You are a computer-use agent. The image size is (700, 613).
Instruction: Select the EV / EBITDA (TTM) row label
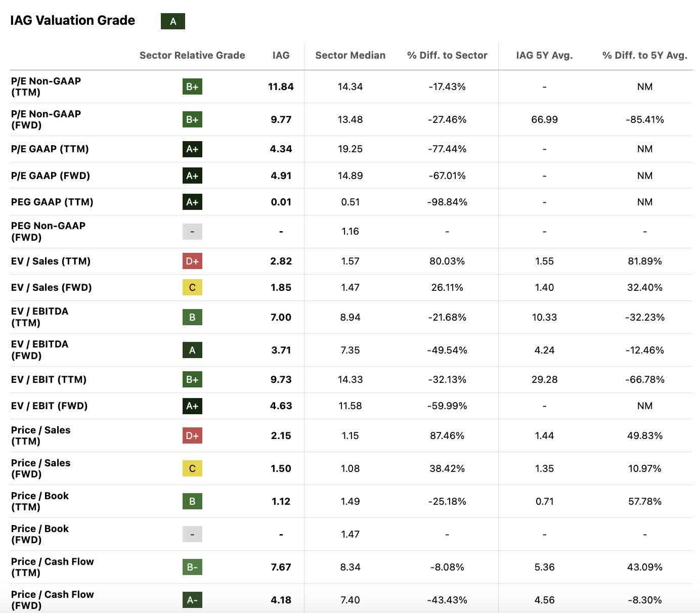tap(39, 317)
